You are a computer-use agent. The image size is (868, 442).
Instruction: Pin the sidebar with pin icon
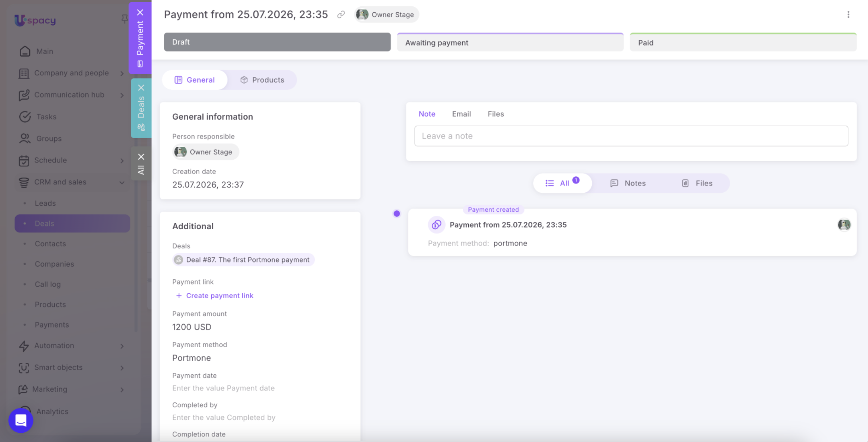(x=125, y=19)
